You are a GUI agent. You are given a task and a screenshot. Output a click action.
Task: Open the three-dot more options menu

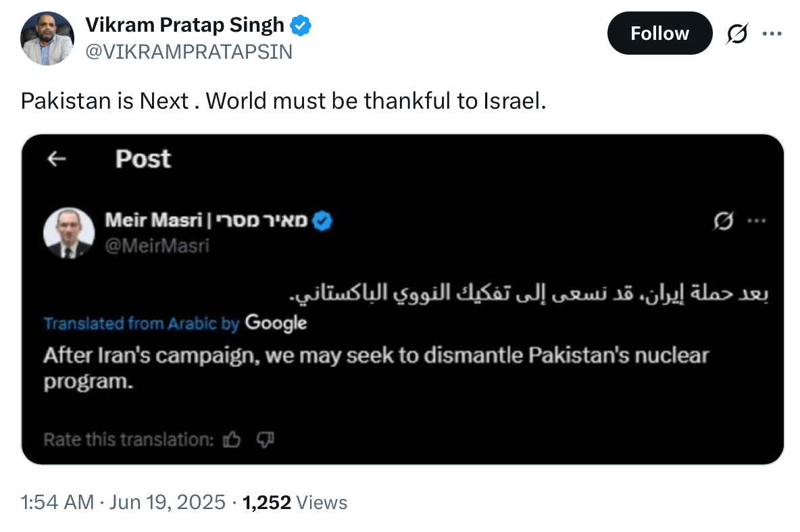click(772, 34)
